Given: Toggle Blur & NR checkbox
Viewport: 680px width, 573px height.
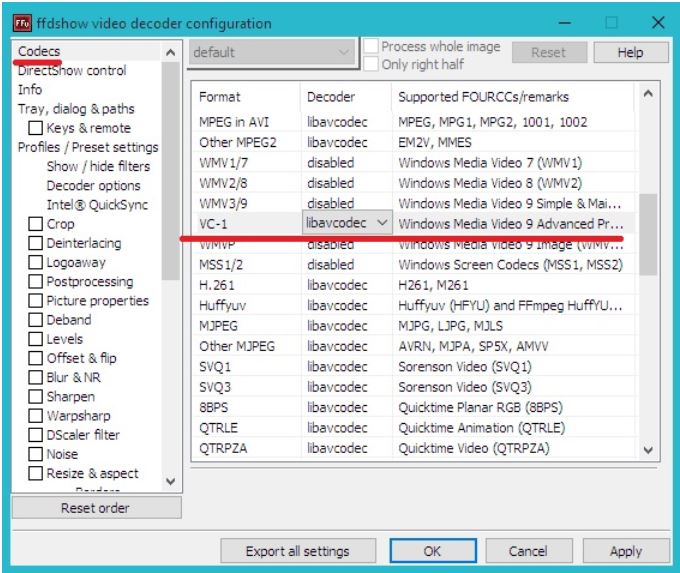Looking at the screenshot, I should pyautogui.click(x=35, y=377).
